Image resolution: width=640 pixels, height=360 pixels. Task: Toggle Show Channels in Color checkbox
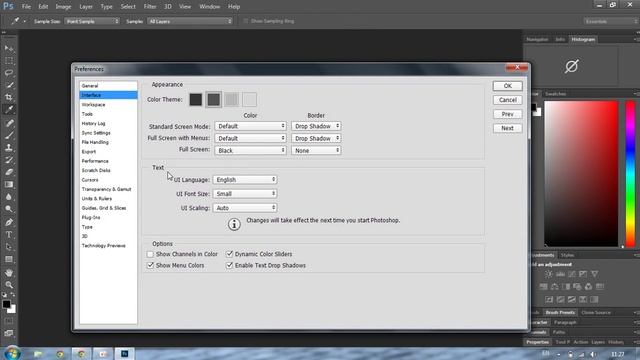(x=150, y=254)
